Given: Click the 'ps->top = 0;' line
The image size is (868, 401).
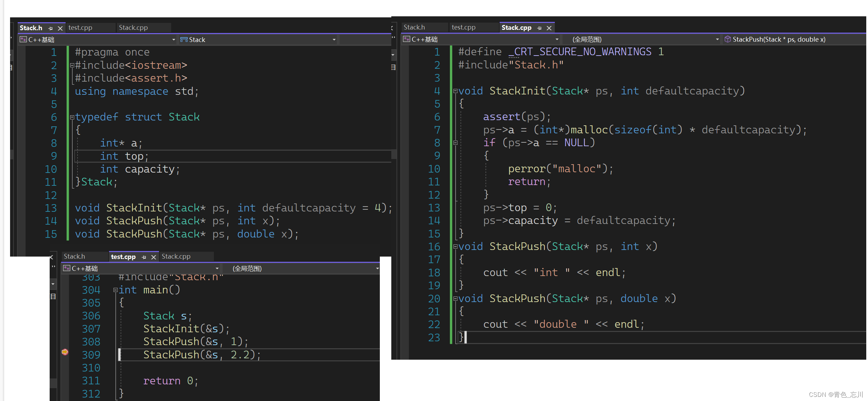Looking at the screenshot, I should coord(520,208).
